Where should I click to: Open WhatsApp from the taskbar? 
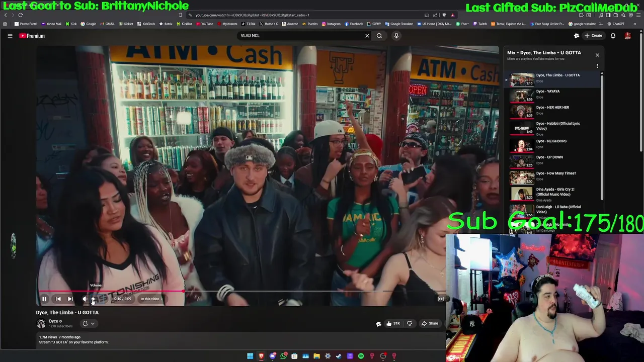283,356
